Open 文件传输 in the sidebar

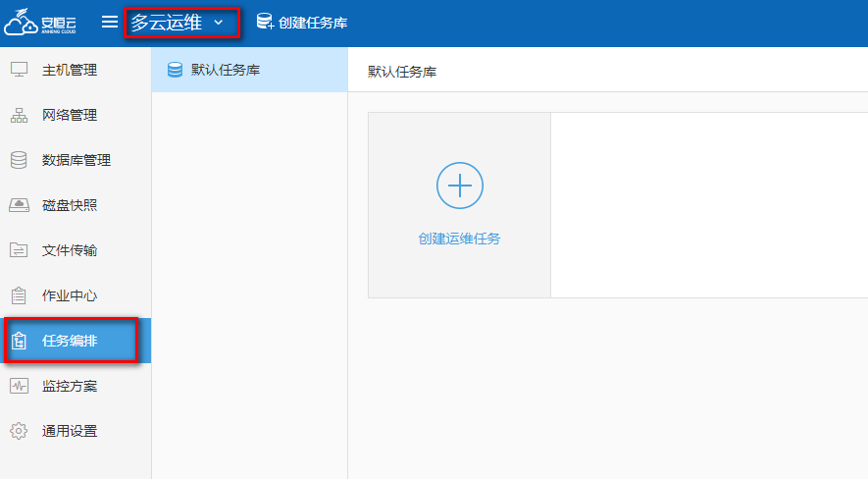point(76,250)
